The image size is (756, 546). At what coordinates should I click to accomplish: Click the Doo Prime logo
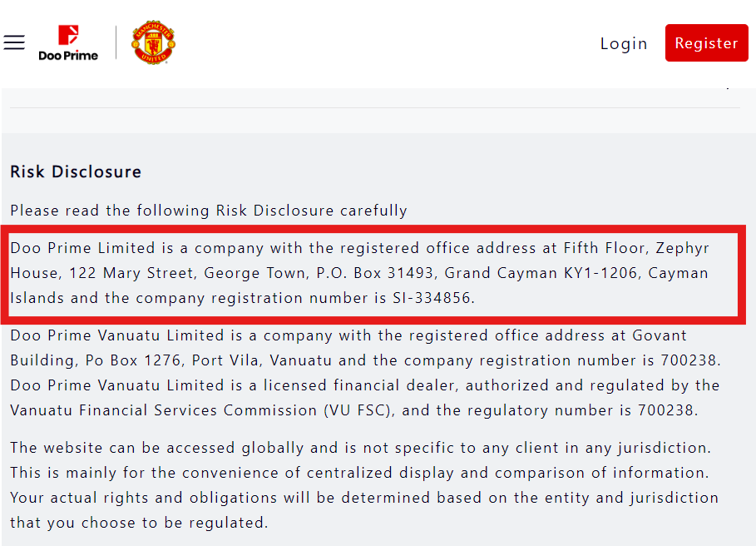pyautogui.click(x=68, y=43)
